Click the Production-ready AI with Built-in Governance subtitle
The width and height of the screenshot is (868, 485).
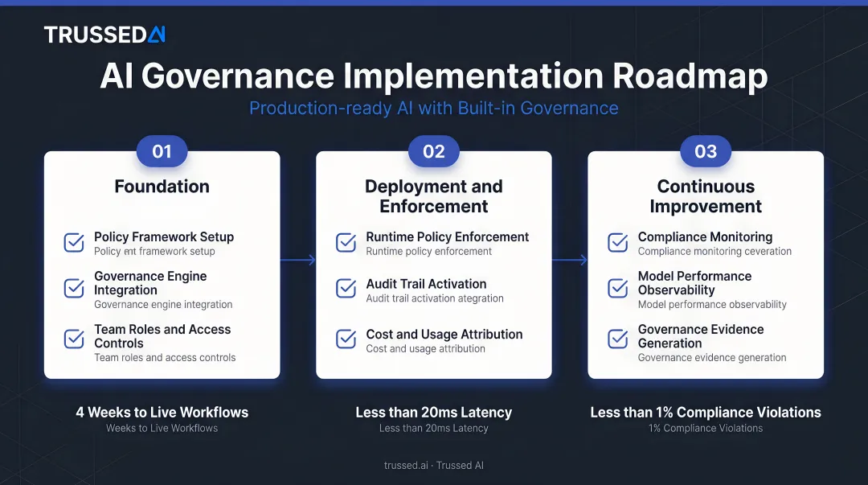point(433,108)
